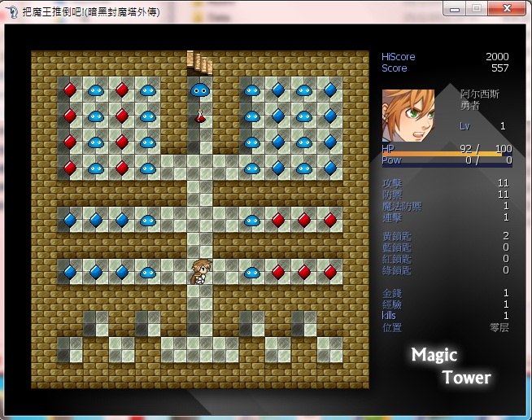Click the class label 勇者
The image size is (532, 420).
(x=470, y=106)
